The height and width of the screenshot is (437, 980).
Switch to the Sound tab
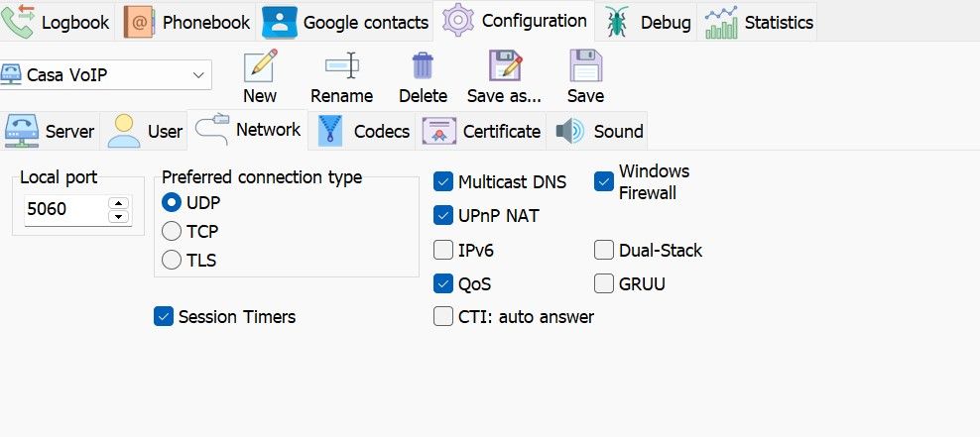pos(600,131)
